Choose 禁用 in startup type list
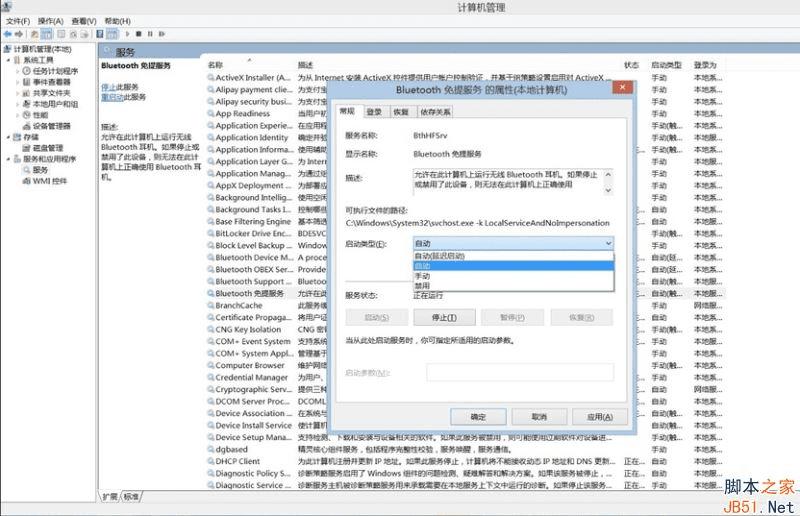800x516 pixels. pyautogui.click(x=513, y=286)
